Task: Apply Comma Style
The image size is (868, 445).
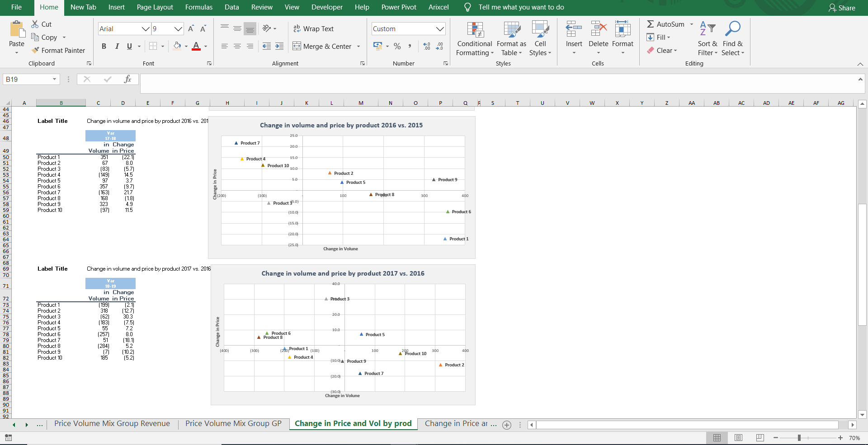Action: (410, 46)
